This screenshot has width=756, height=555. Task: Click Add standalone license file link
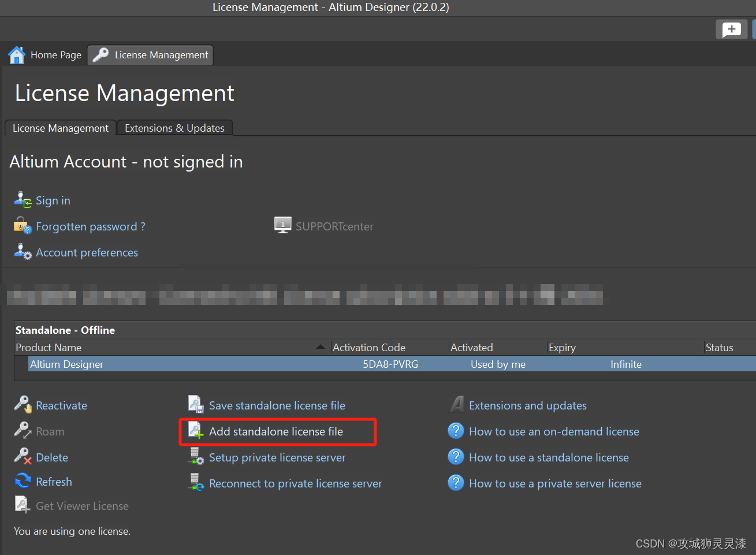coord(276,431)
